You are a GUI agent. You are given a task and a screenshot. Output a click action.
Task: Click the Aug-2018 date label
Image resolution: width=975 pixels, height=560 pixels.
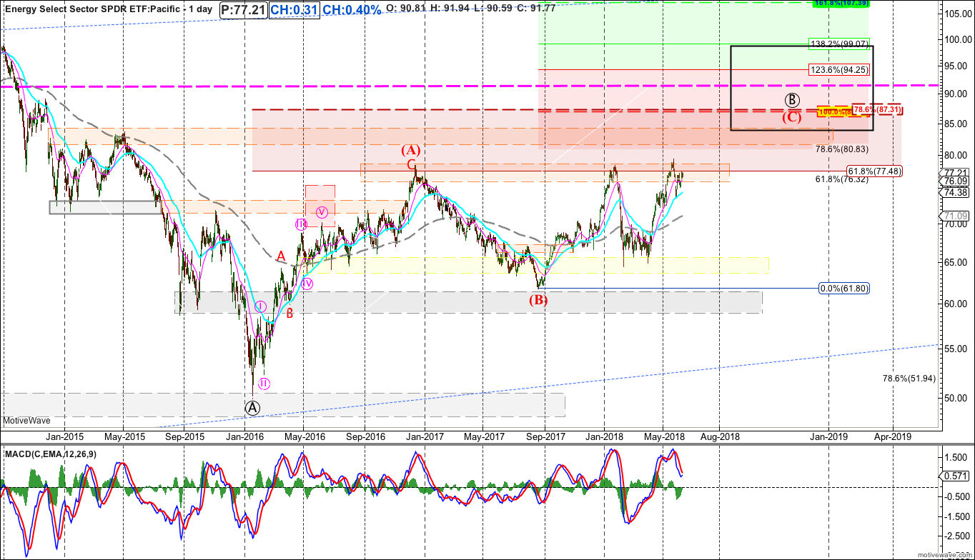720,436
